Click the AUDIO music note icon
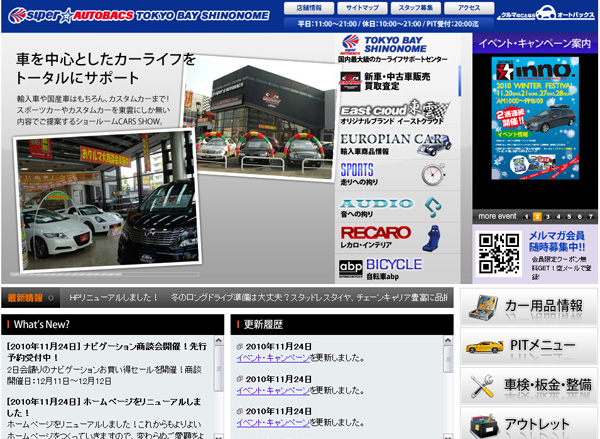Viewport: 600px width, 439px height. point(433,207)
